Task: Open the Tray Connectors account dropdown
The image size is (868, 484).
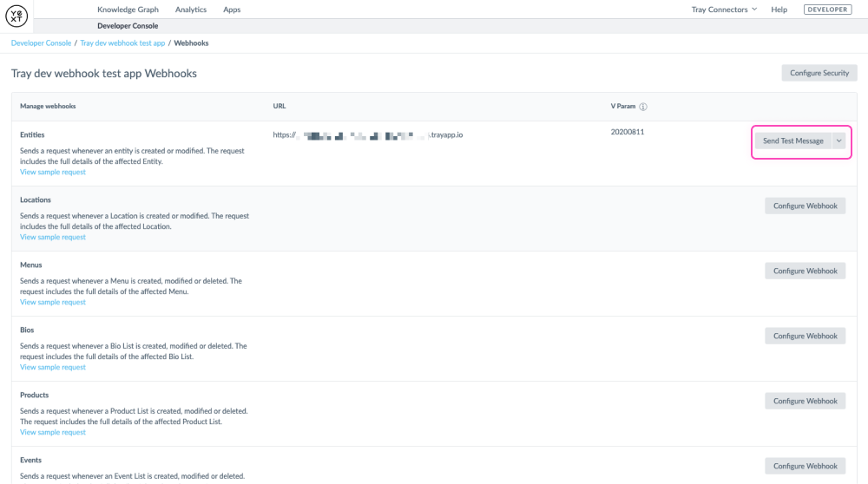Action: 724,10
